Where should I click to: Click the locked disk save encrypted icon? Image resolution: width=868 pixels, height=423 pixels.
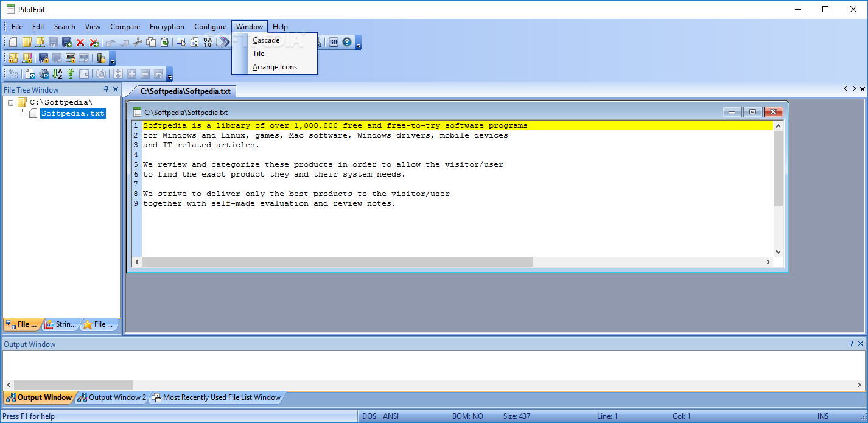click(44, 58)
